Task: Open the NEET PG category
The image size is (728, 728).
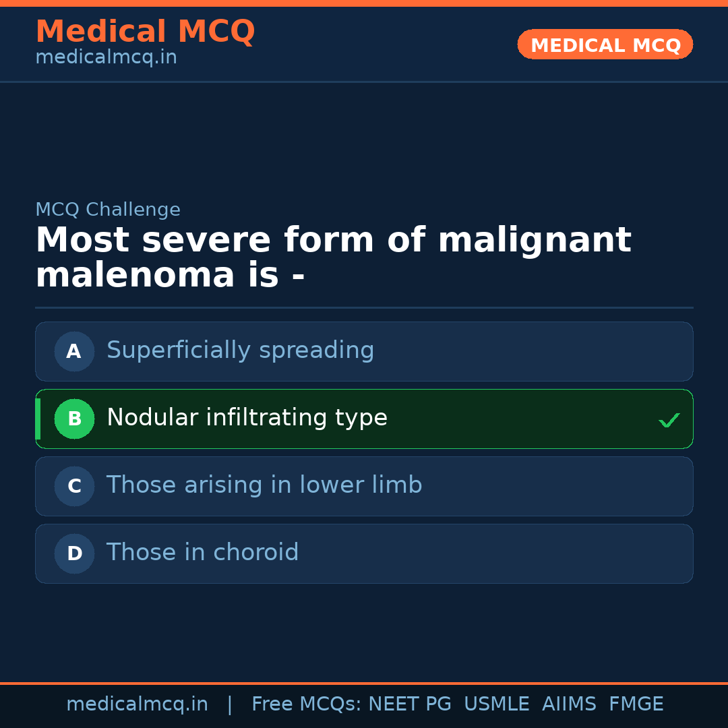Action: coord(409,704)
